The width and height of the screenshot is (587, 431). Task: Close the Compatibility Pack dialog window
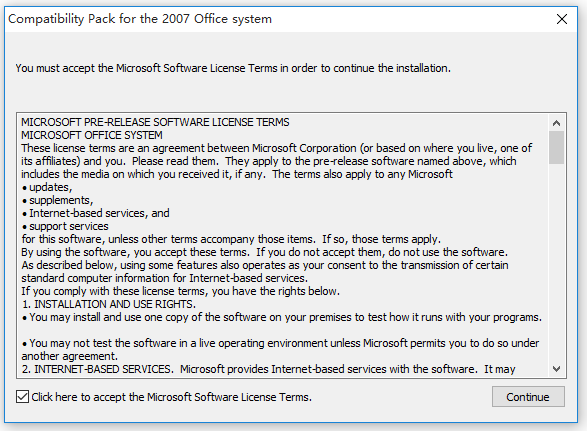coord(562,19)
